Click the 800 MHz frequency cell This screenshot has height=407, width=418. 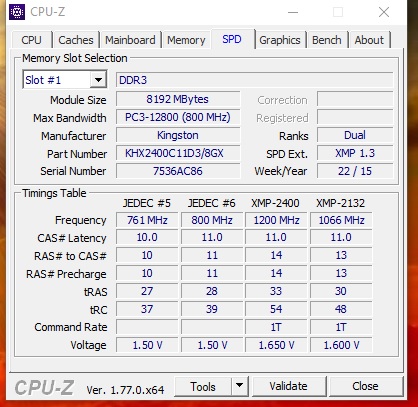pos(212,220)
